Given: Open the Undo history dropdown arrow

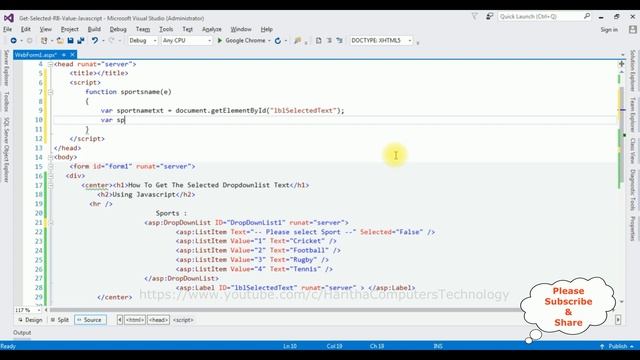Looking at the screenshot, I should click(103, 40).
